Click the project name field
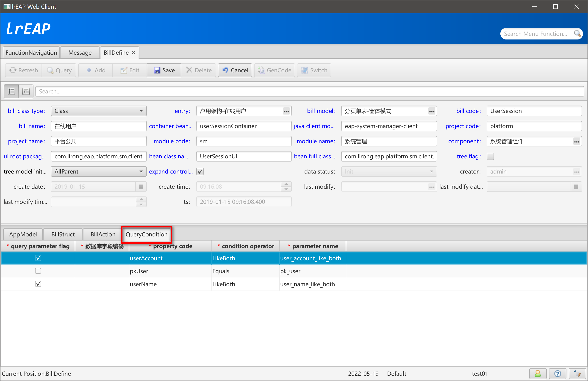The height and width of the screenshot is (381, 588). coord(99,141)
